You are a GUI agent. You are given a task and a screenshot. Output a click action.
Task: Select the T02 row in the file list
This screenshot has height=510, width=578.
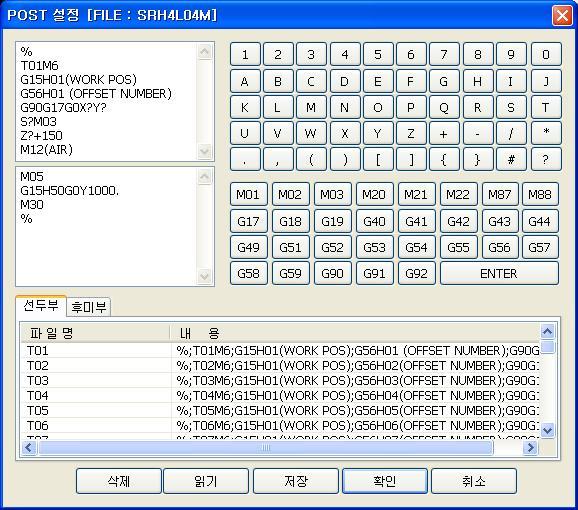point(280,366)
